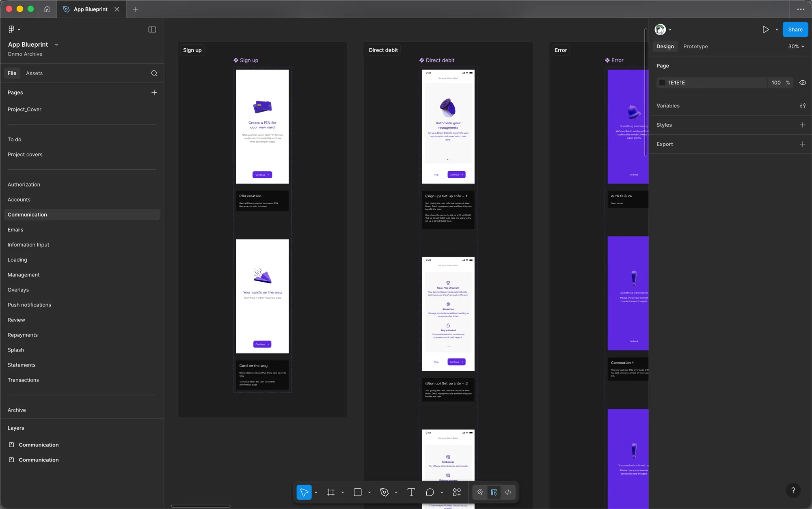
Task: Open Move tool options chevron
Action: (316, 492)
